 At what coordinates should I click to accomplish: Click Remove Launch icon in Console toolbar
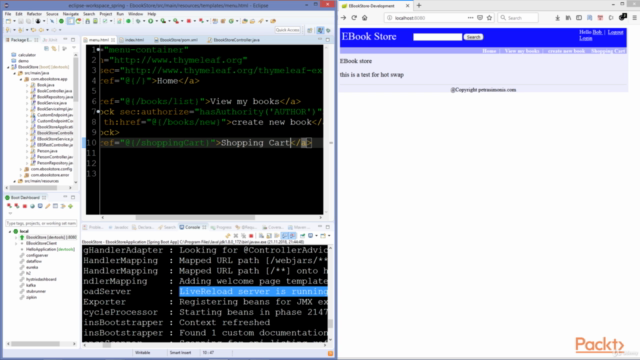(236, 236)
